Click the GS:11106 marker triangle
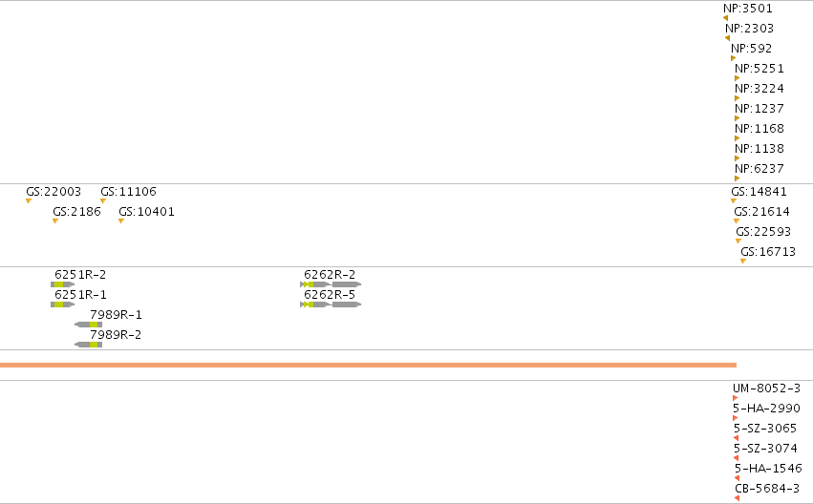Image resolution: width=813 pixels, height=504 pixels. 103,201
